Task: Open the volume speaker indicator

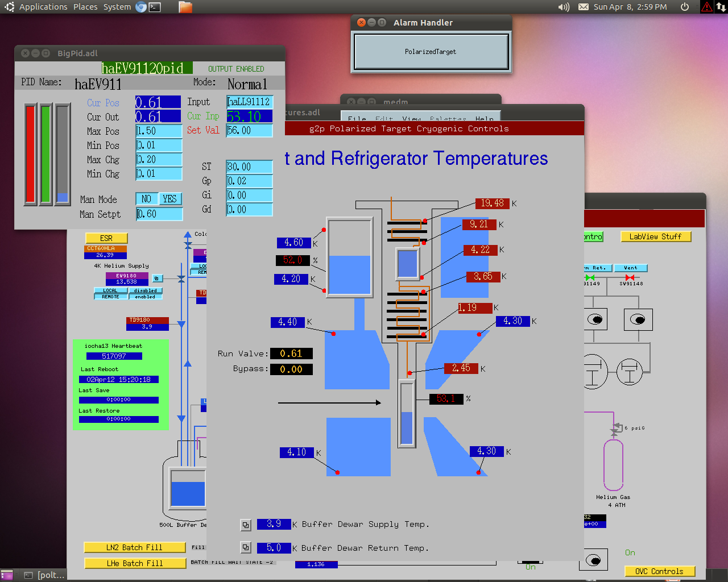Action: [x=564, y=7]
